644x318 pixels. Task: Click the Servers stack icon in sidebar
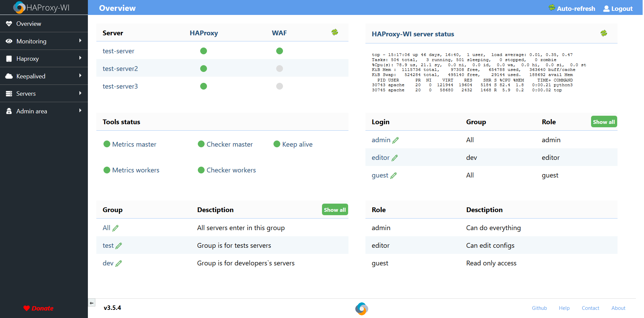[x=9, y=94]
